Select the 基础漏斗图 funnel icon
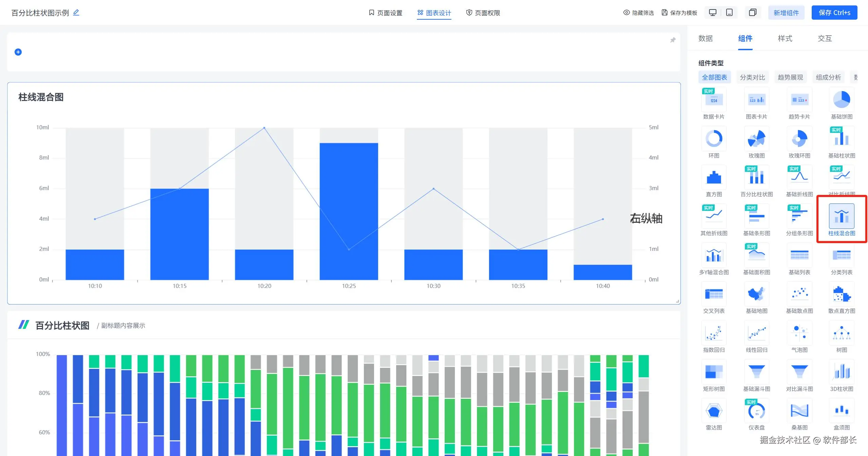 click(x=756, y=372)
